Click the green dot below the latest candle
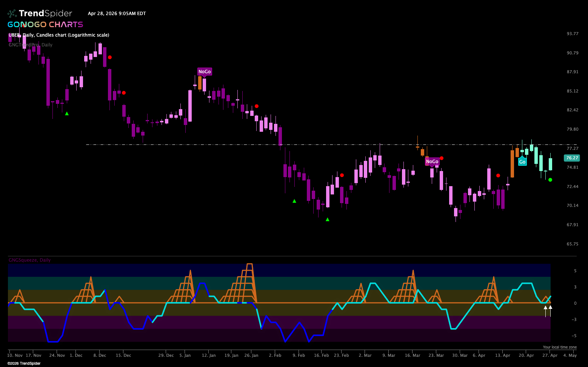 (550, 180)
